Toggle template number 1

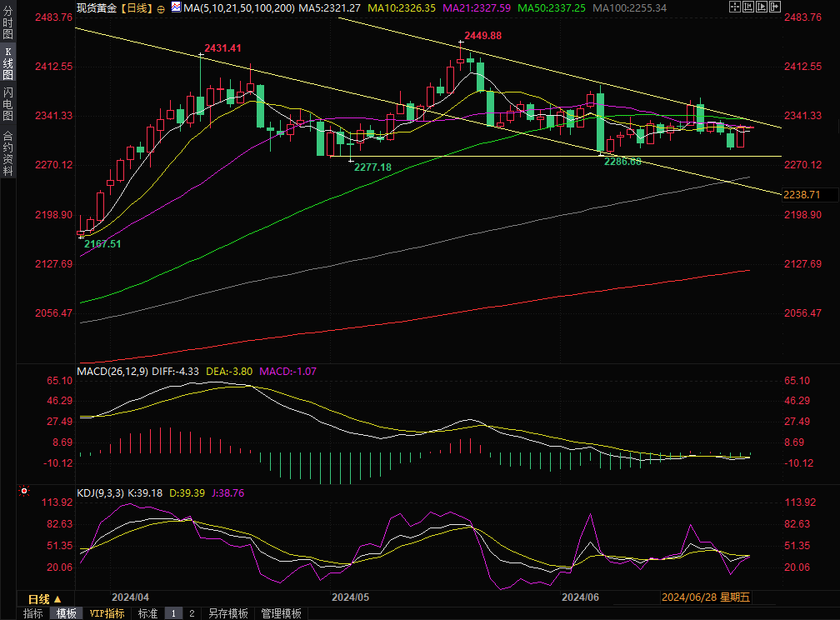(173, 613)
